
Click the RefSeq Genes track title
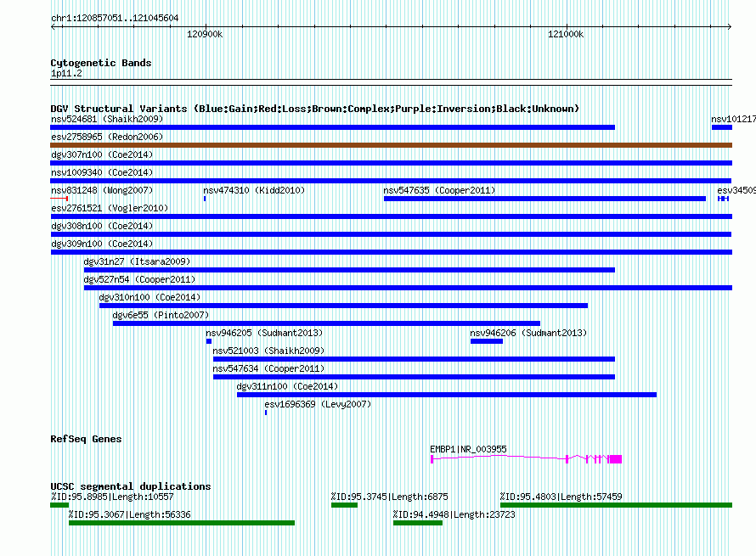pyautogui.click(x=86, y=439)
